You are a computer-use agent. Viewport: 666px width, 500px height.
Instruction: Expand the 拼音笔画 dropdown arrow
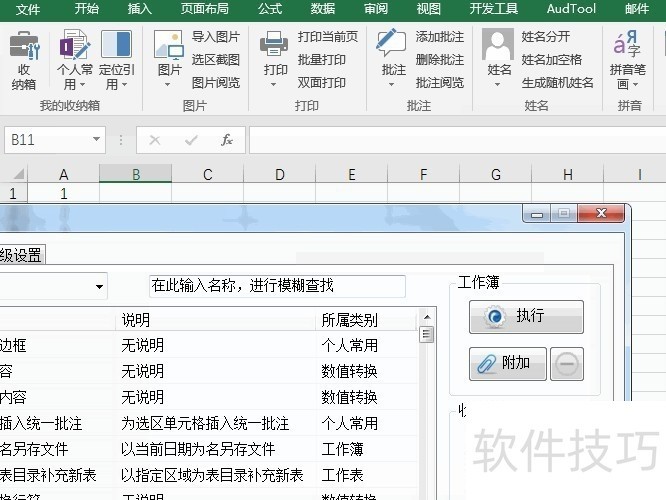pyautogui.click(x=635, y=85)
